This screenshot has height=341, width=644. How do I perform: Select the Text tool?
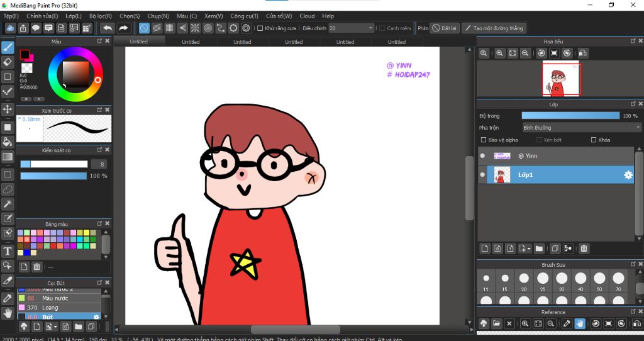(x=8, y=251)
